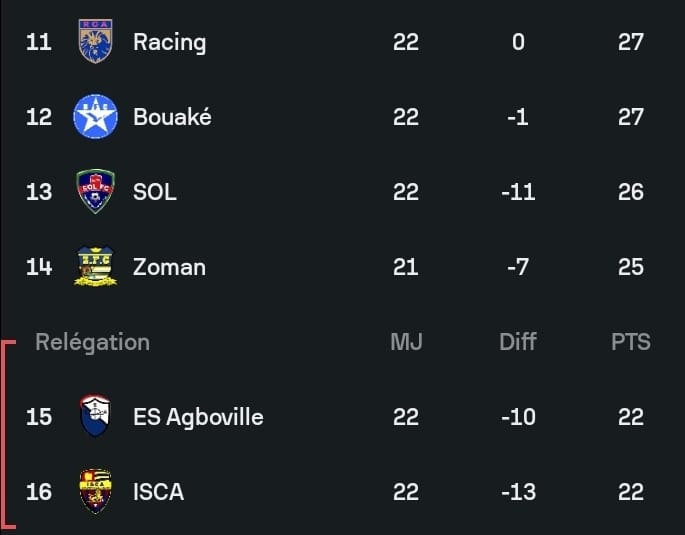Click the Bouaké blue star logo

point(95,117)
